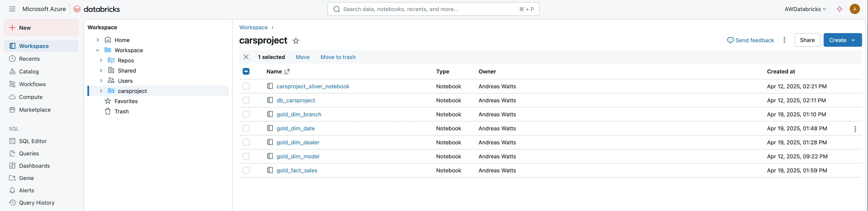Focus the top search input field

tap(428, 9)
